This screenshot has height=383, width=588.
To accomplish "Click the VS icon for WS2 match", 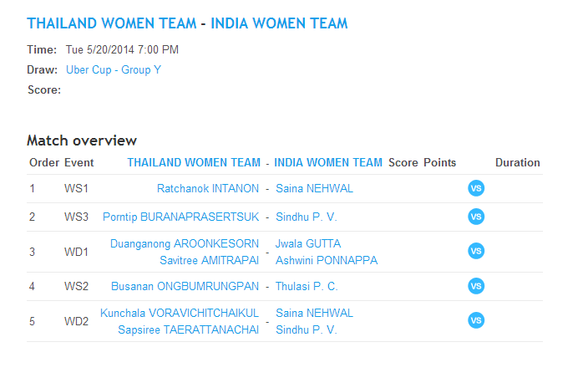I will (x=476, y=286).
